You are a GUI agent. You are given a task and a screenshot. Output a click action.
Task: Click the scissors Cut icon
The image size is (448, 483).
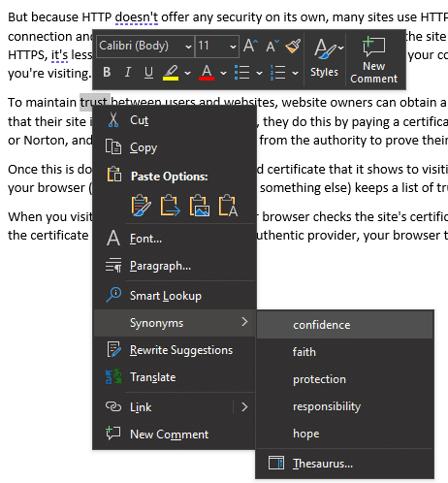click(x=113, y=119)
